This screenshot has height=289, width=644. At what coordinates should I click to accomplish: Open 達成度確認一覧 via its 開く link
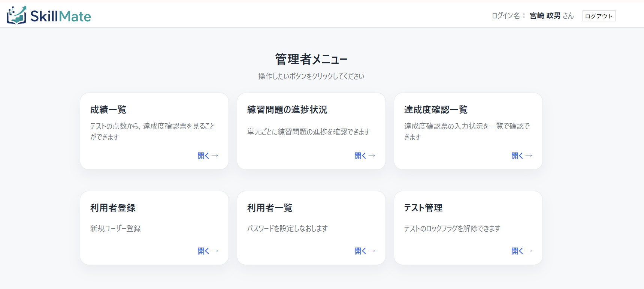click(522, 156)
